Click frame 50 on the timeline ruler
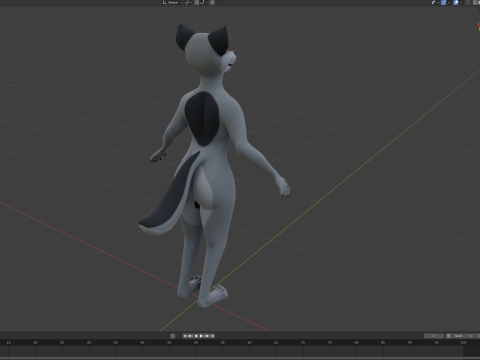Image resolution: width=480 pixels, height=360 pixels. pyautogui.click(x=196, y=342)
